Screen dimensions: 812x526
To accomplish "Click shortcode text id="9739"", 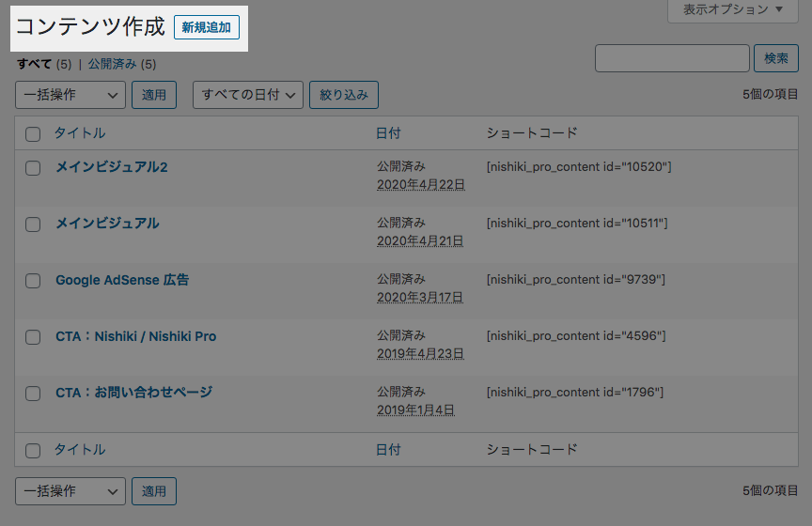I will (x=576, y=280).
